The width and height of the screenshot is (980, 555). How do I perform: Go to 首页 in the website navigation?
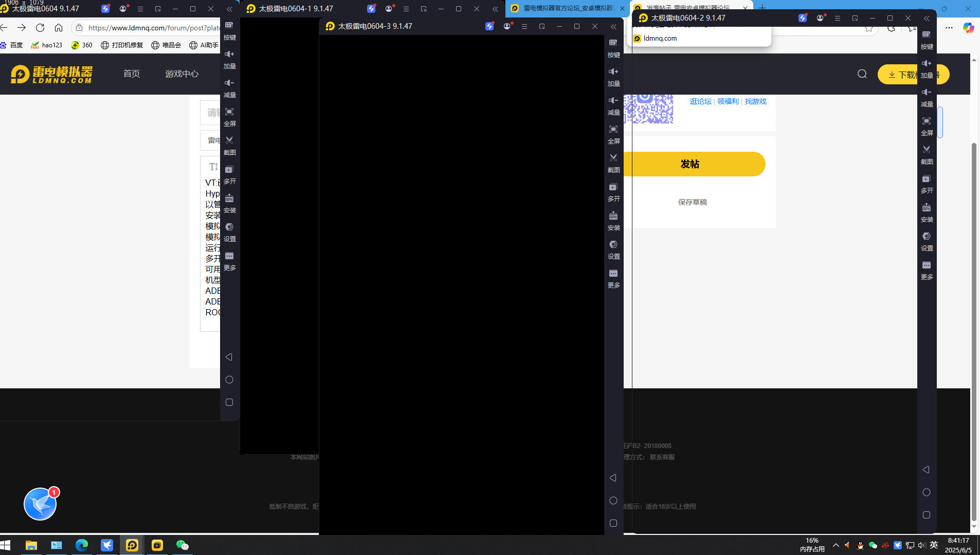click(x=132, y=74)
